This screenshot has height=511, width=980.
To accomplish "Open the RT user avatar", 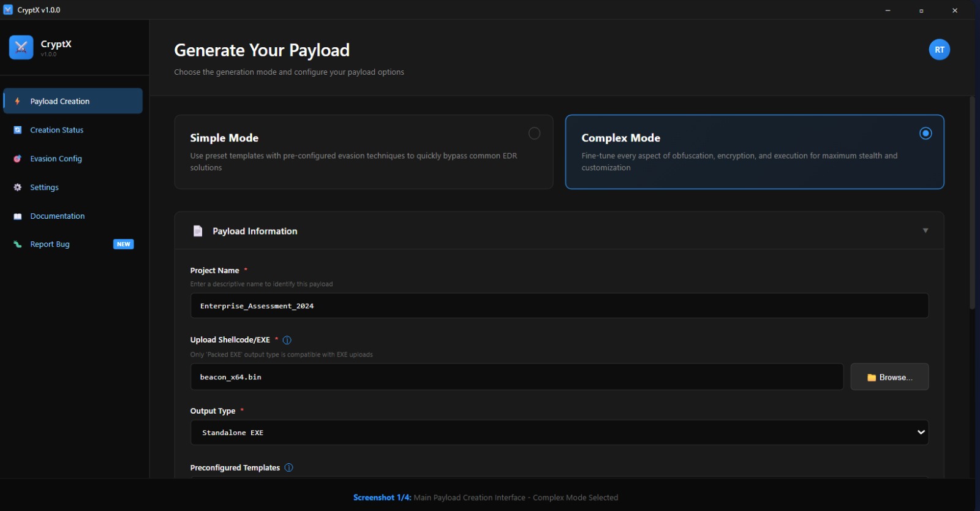I will (x=939, y=50).
